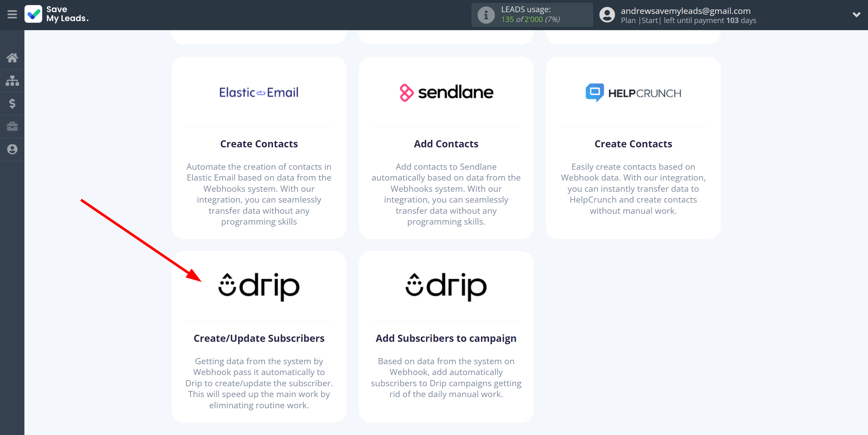Click the '135 of 2'000 (7%)' usage value
868x435 pixels.
530,20
